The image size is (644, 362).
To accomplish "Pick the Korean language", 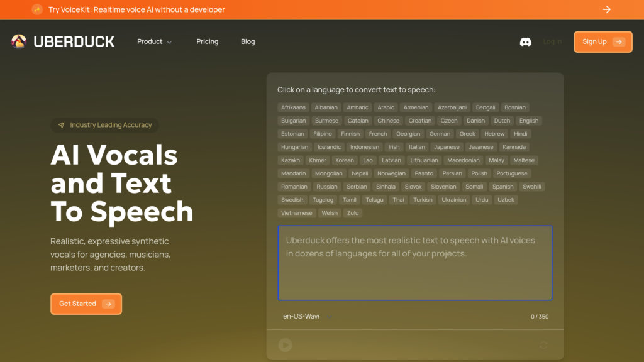I will 344,160.
